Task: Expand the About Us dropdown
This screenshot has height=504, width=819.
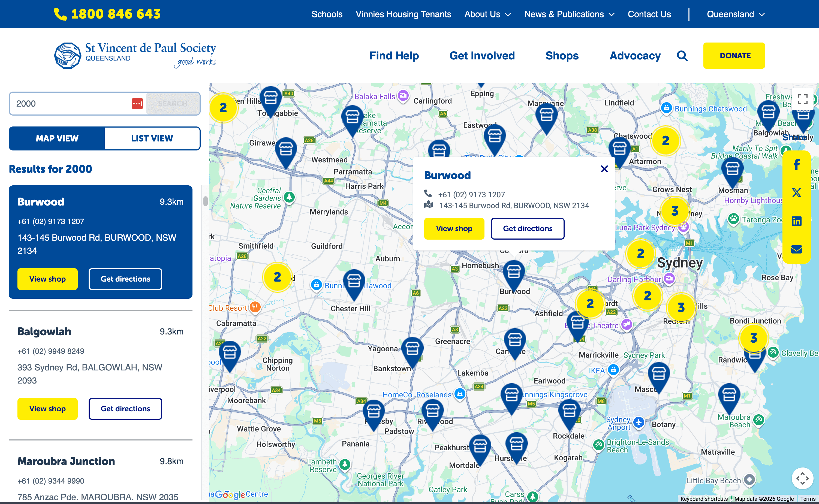Action: pyautogui.click(x=487, y=14)
